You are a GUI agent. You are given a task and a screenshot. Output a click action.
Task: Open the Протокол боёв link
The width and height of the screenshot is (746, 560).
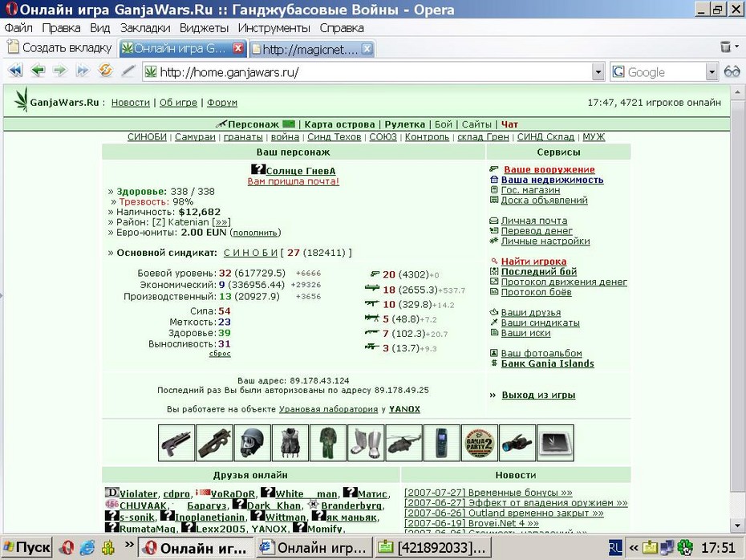pos(536,292)
